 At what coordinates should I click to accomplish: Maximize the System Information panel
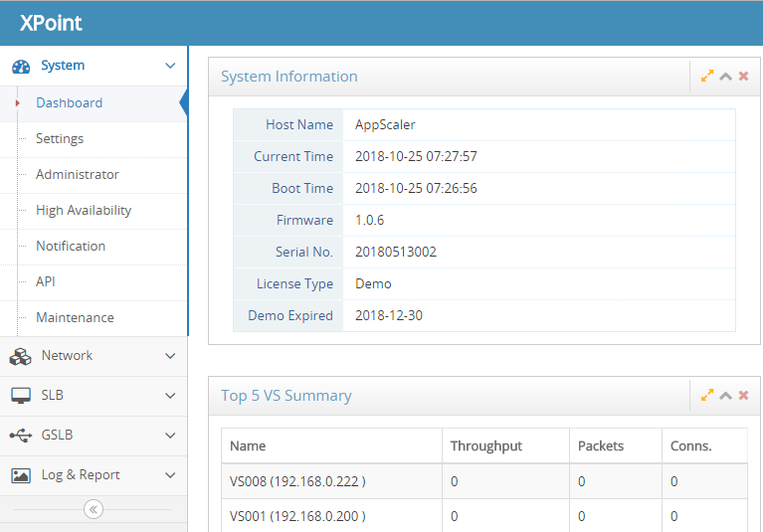[x=707, y=76]
